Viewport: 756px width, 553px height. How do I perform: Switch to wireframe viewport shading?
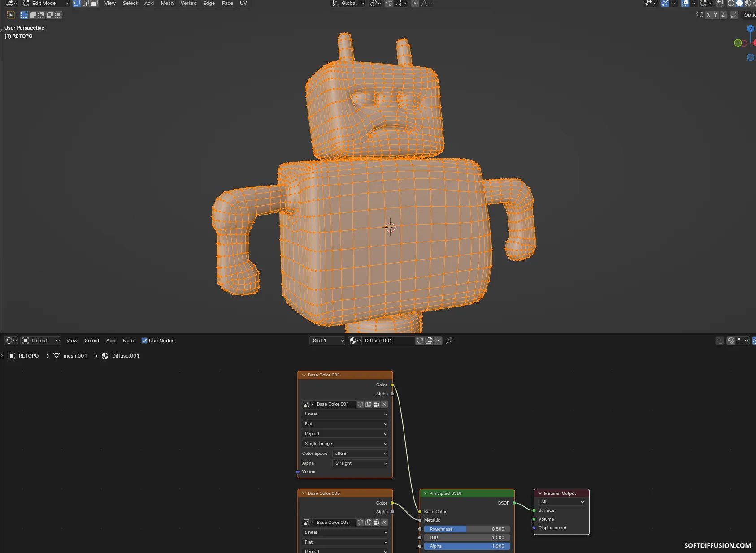tap(731, 3)
